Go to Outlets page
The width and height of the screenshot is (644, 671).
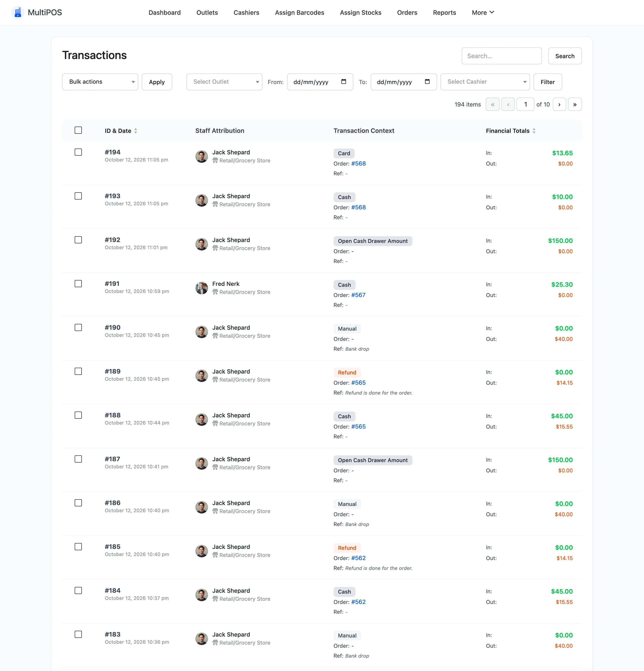point(207,13)
